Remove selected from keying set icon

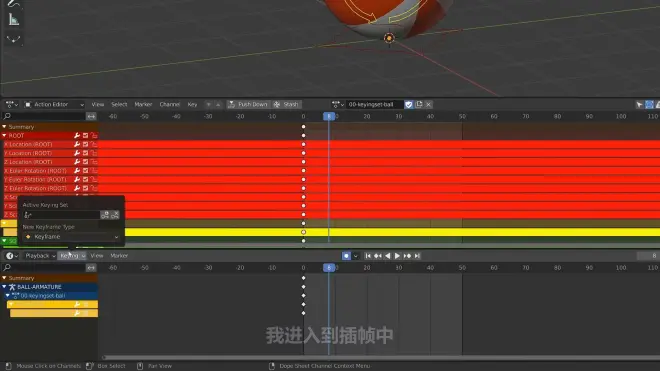tap(115, 215)
